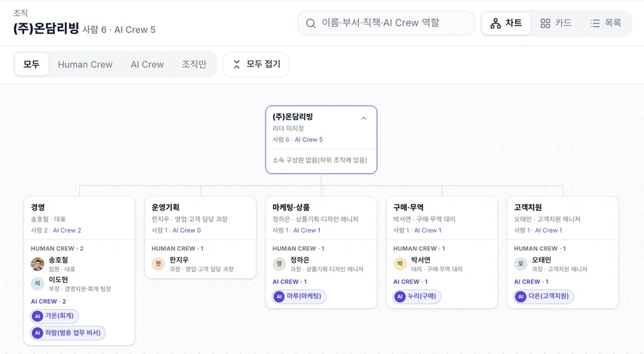Image resolution: width=644 pixels, height=354 pixels.
Task: Click 이도현 avatar circle
Action: pos(37,284)
